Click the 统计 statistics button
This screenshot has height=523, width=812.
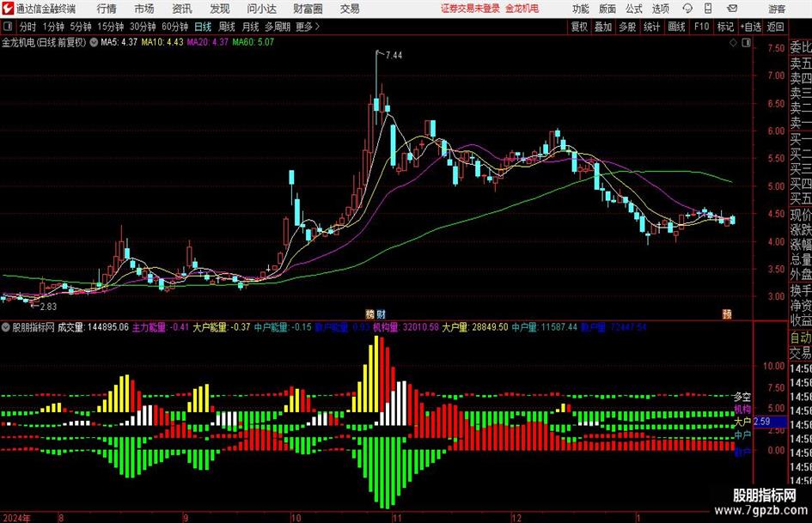(x=652, y=27)
